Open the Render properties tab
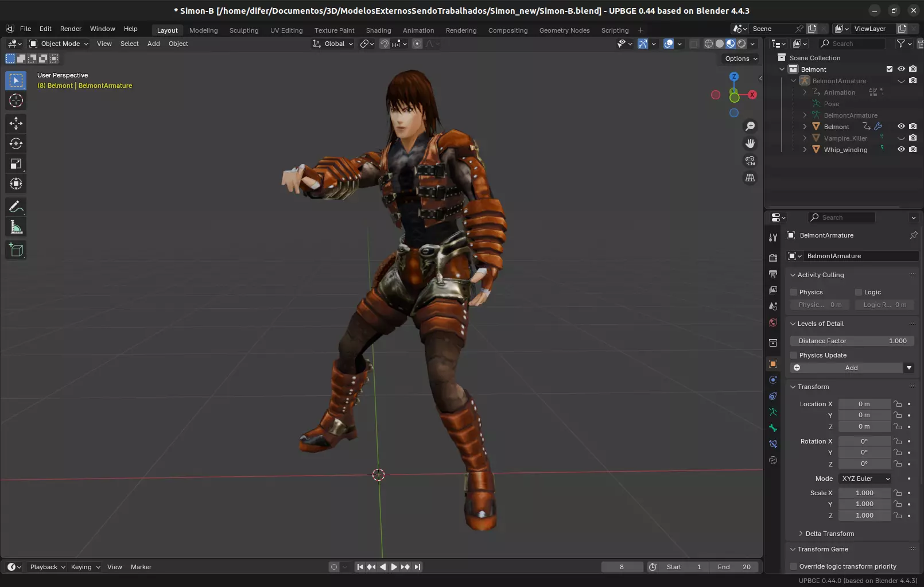 click(x=773, y=258)
